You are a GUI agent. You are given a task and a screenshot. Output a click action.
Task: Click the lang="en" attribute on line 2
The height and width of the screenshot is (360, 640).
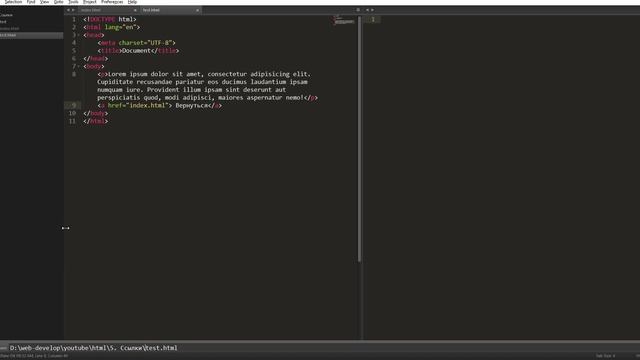[x=120, y=27]
